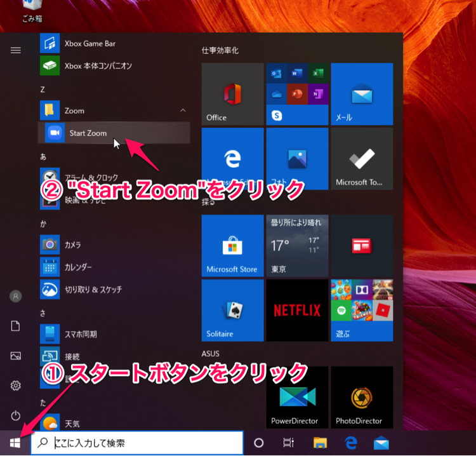Expand the hamburger menu in Start

click(x=16, y=50)
